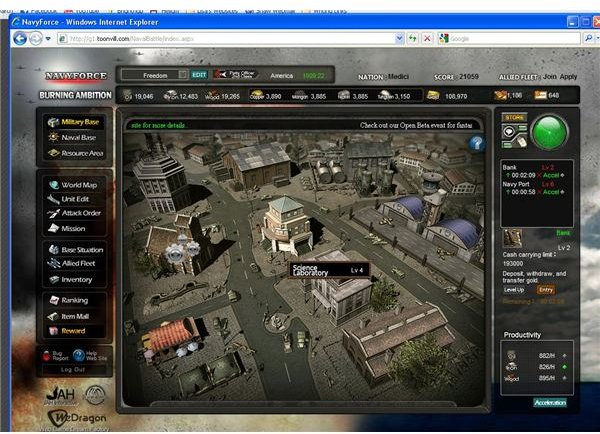Cancel the Navy Port upgrade red X
This screenshot has width=600, height=434.
539,192
